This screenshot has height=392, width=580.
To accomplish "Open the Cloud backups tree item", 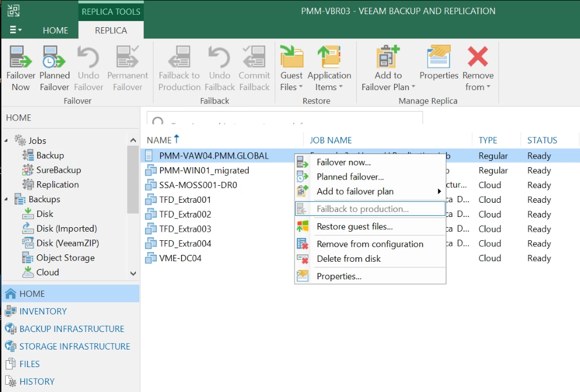I will [40, 272].
